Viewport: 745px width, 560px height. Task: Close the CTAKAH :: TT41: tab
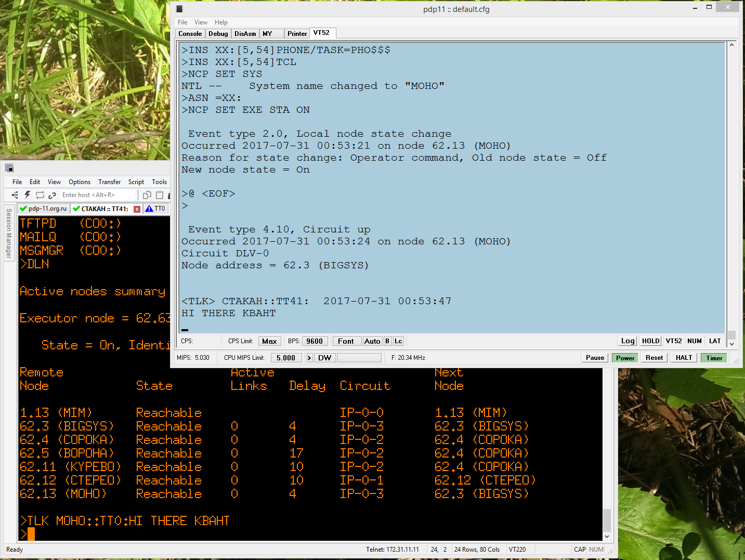(x=137, y=209)
